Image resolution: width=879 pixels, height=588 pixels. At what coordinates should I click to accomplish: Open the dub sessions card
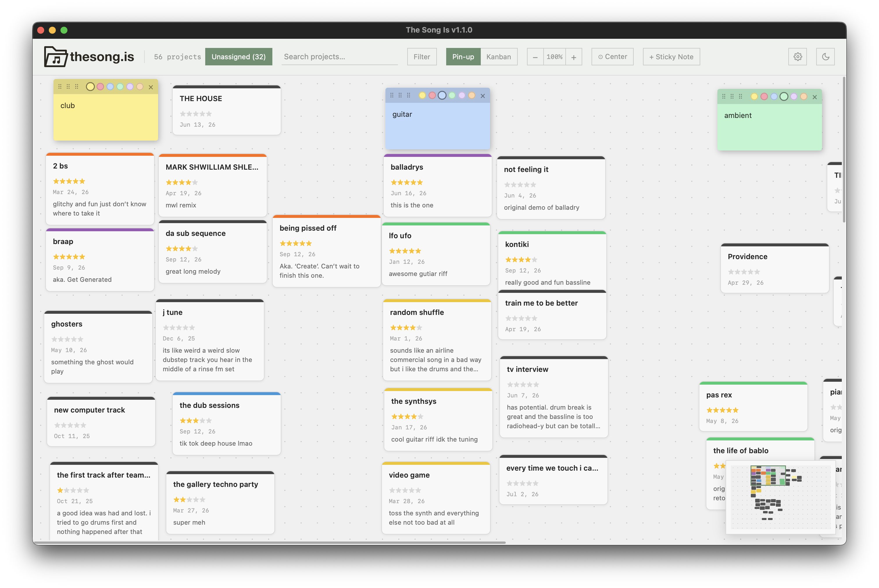(227, 424)
